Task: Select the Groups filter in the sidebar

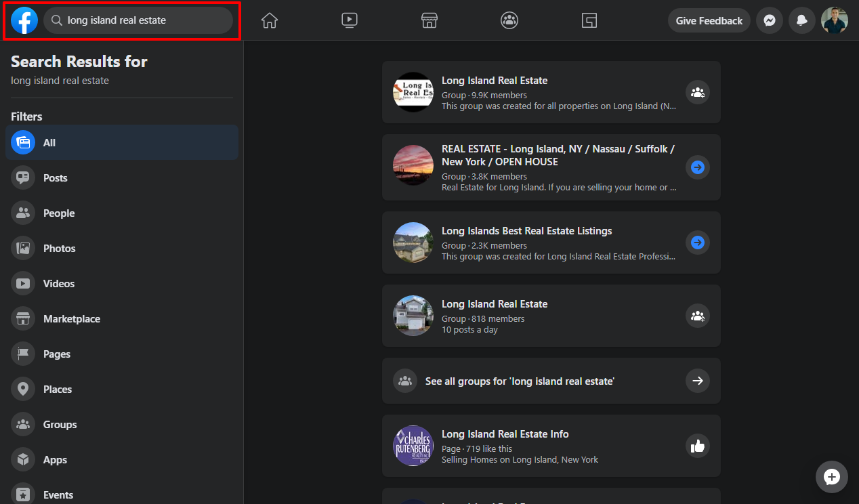Action: coord(122,424)
